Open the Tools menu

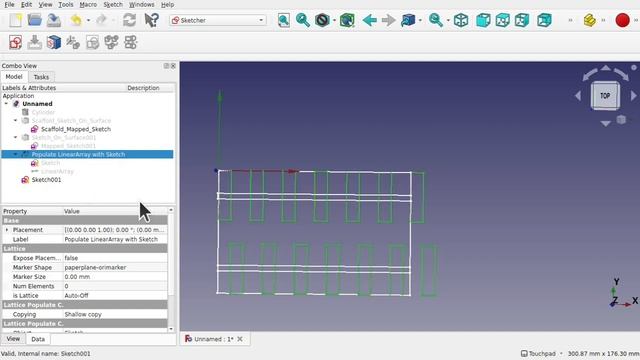tap(65, 4)
